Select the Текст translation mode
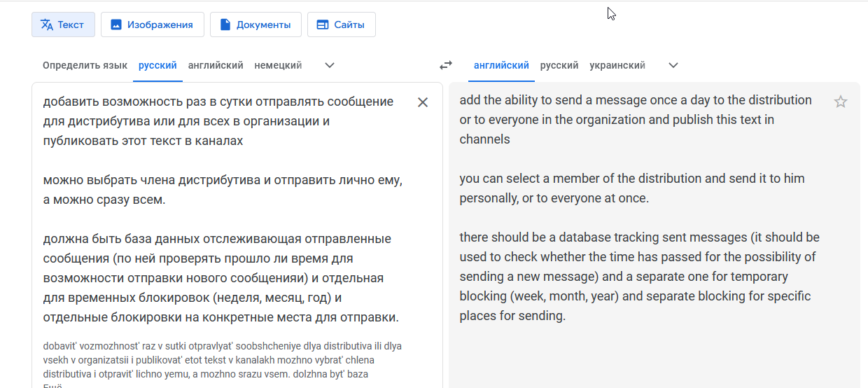 coord(63,25)
